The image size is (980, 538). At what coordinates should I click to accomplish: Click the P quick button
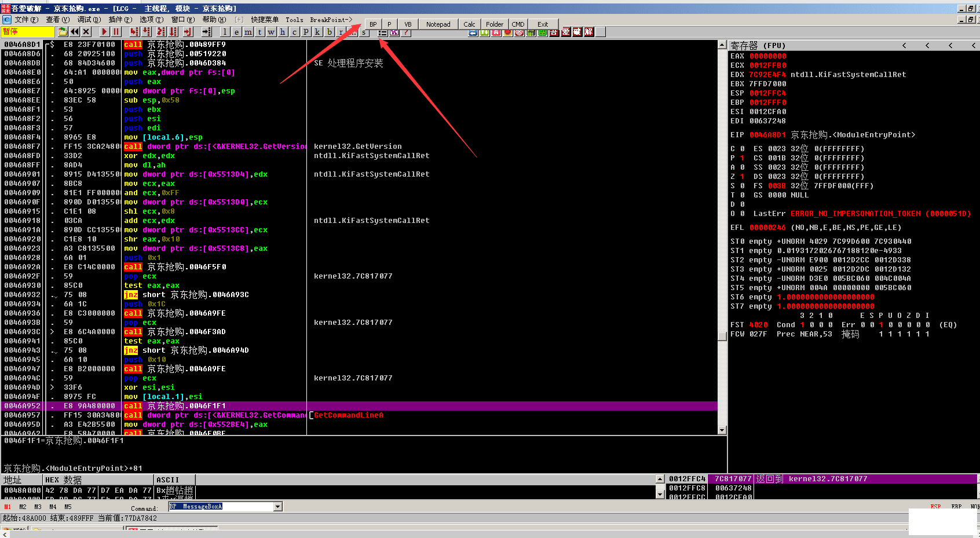coord(389,24)
